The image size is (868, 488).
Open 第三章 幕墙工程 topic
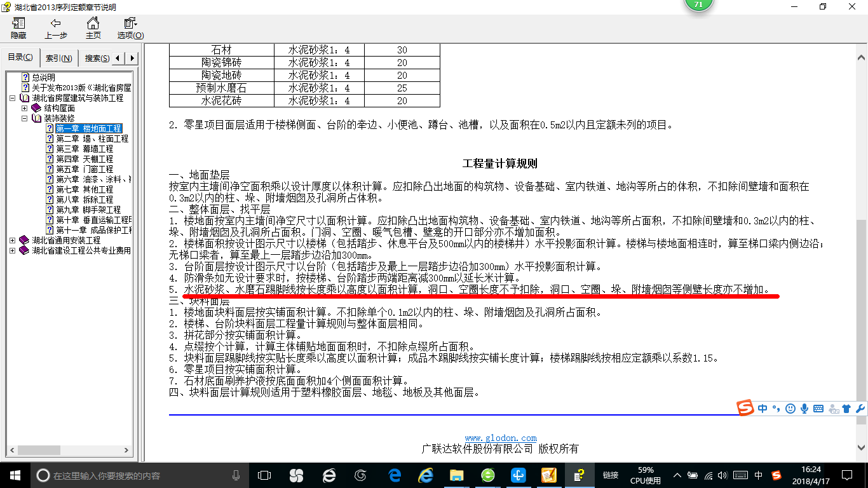[85, 149]
